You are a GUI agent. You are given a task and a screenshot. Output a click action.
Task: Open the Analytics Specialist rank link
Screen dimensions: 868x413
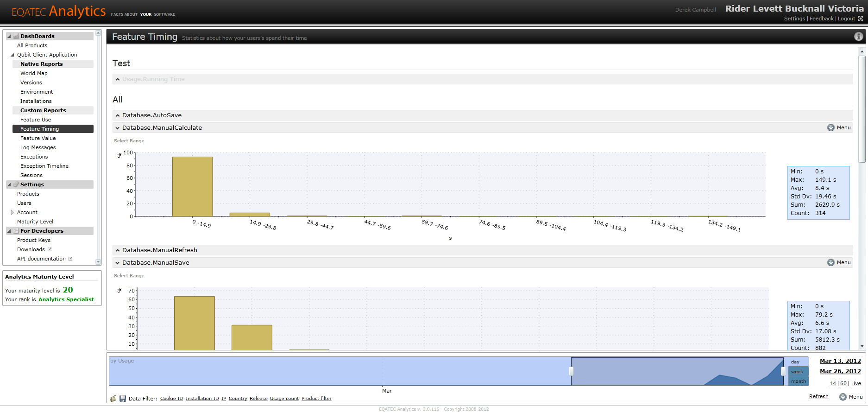tap(66, 299)
